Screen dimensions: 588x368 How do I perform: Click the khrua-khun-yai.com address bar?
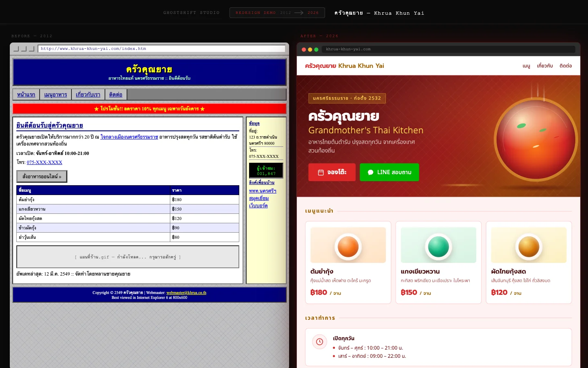click(448, 49)
